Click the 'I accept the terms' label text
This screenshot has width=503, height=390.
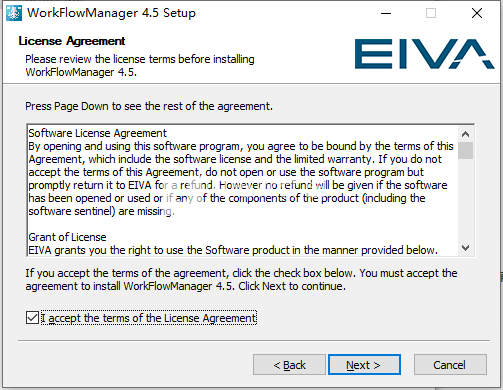[149, 318]
